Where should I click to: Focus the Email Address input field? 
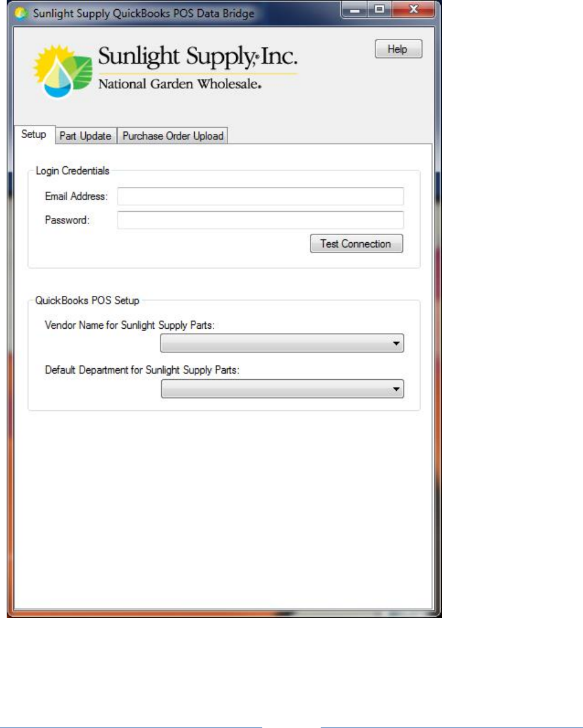(260, 197)
